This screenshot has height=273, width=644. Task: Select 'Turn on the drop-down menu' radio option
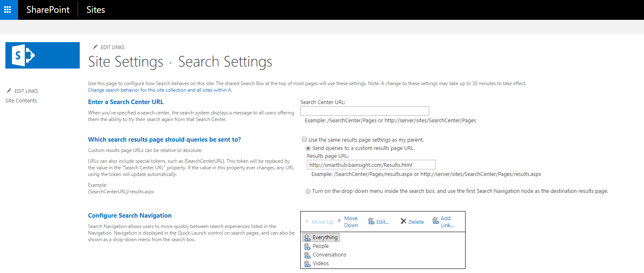click(x=308, y=191)
